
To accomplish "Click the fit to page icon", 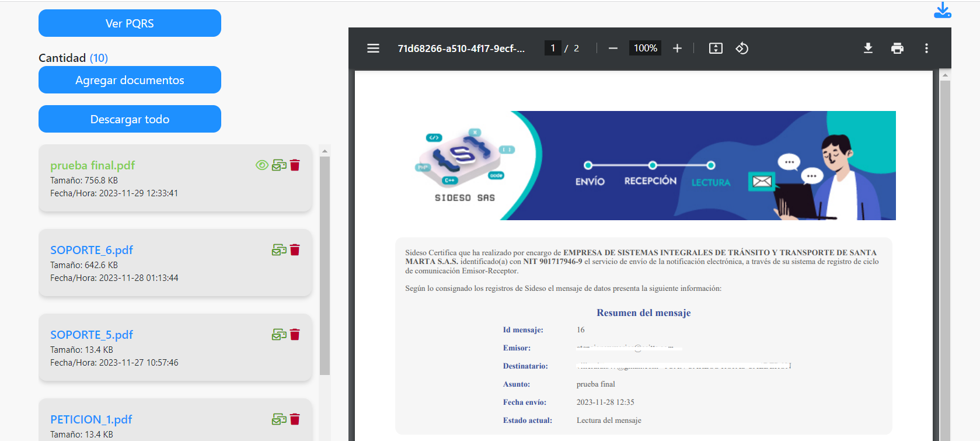I will (x=716, y=48).
